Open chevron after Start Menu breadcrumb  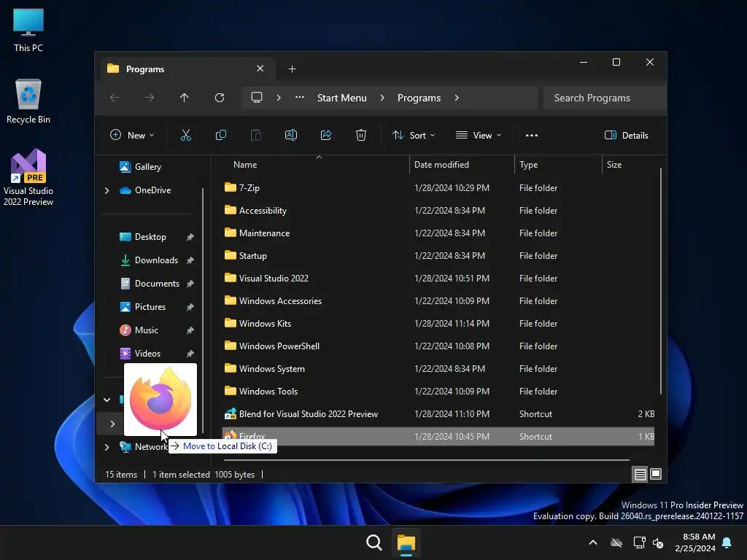coord(382,98)
